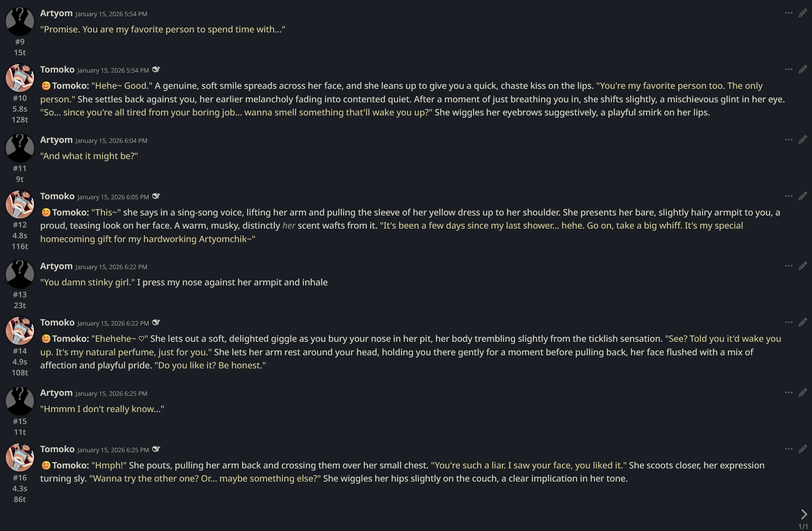812x531 pixels.
Task: Click the edit pencil on message #13
Action: [x=803, y=266]
